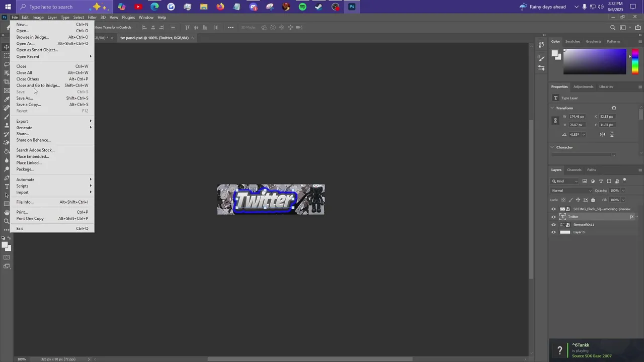
Task: Open the History panel icon
Action: (541, 45)
